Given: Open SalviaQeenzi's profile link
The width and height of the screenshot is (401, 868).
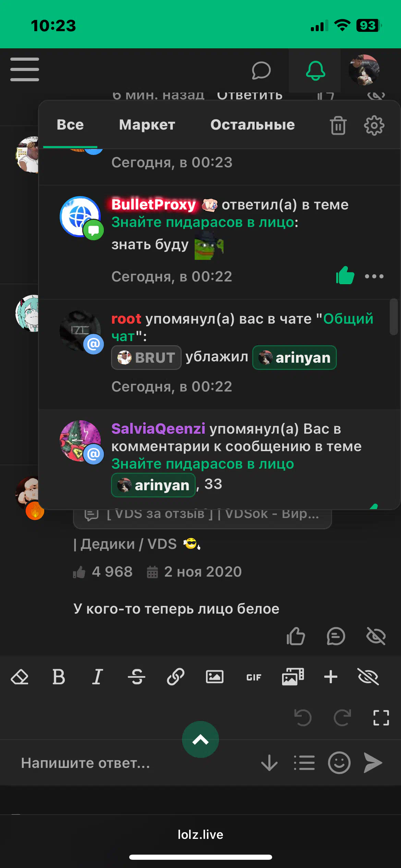Looking at the screenshot, I should [158, 429].
